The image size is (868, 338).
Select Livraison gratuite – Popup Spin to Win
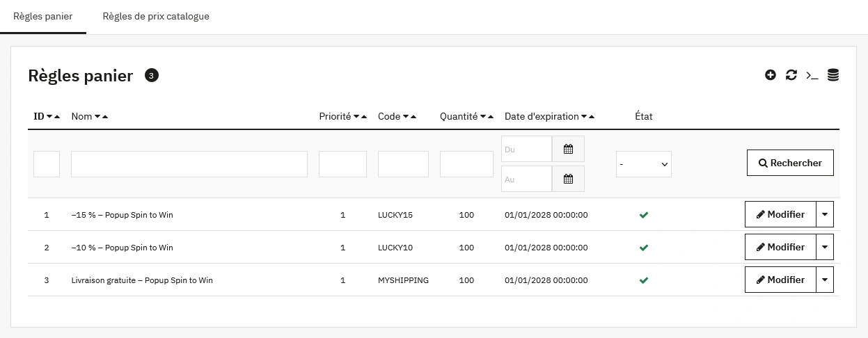142,280
